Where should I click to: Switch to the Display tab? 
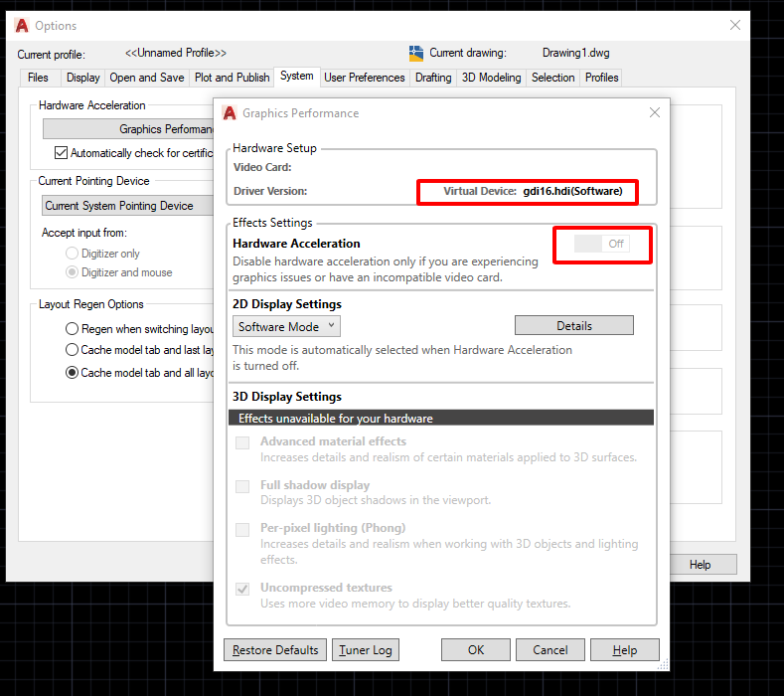pyautogui.click(x=82, y=78)
